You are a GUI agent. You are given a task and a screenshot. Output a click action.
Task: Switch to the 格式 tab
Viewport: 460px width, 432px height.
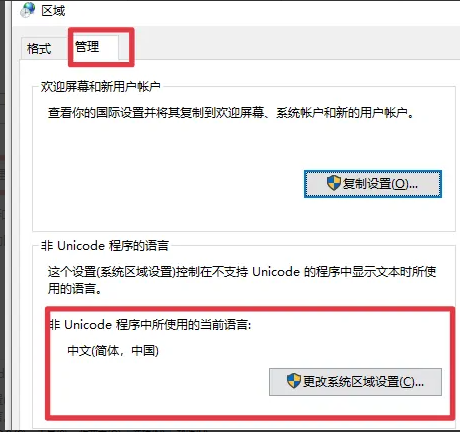click(39, 49)
